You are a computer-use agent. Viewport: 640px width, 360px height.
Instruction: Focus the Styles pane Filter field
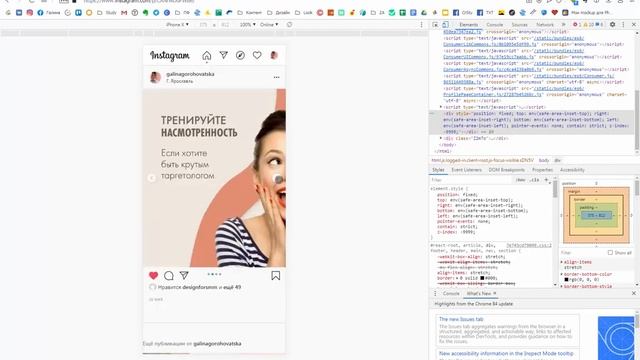click(x=471, y=180)
